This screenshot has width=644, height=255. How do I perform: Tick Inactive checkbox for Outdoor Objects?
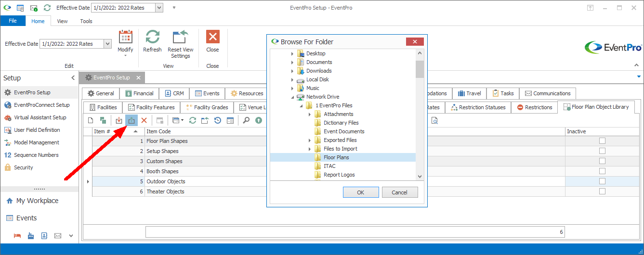[602, 181]
